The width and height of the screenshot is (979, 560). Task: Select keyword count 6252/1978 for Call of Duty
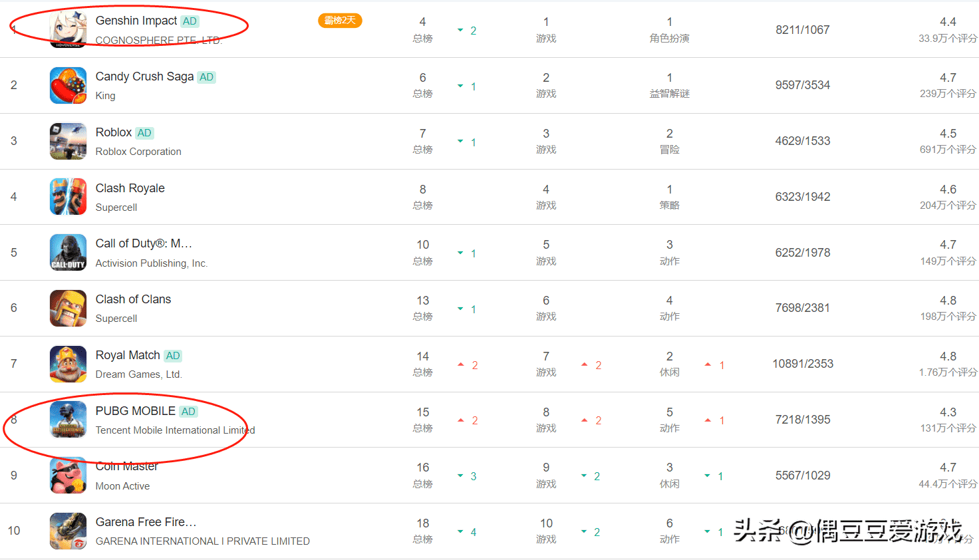point(803,253)
